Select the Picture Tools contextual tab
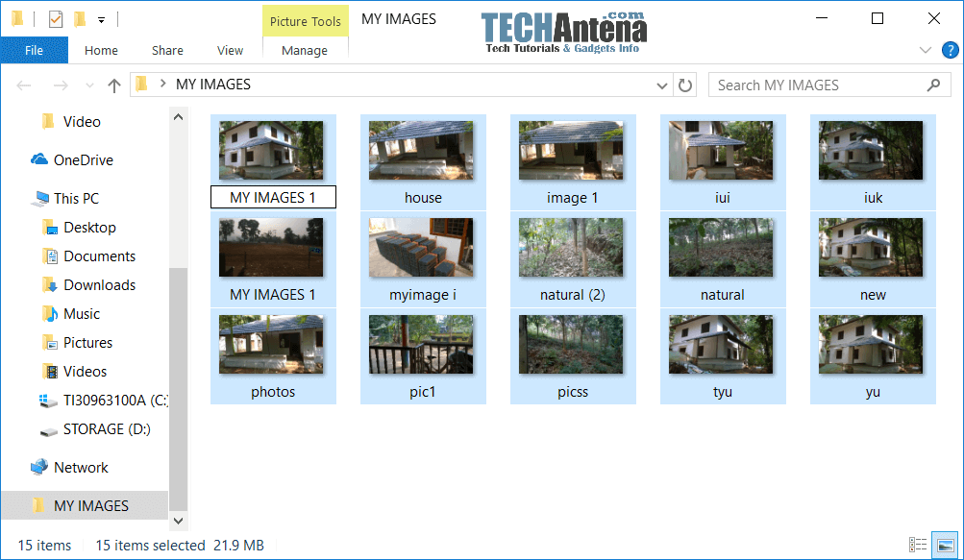The image size is (964, 560). coord(305,21)
